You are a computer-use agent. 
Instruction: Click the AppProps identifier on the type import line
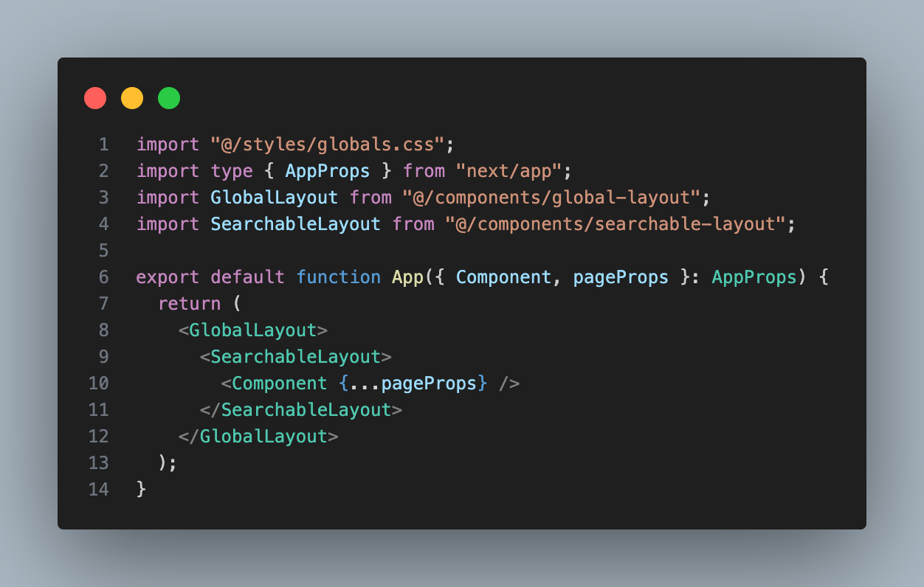tap(327, 170)
